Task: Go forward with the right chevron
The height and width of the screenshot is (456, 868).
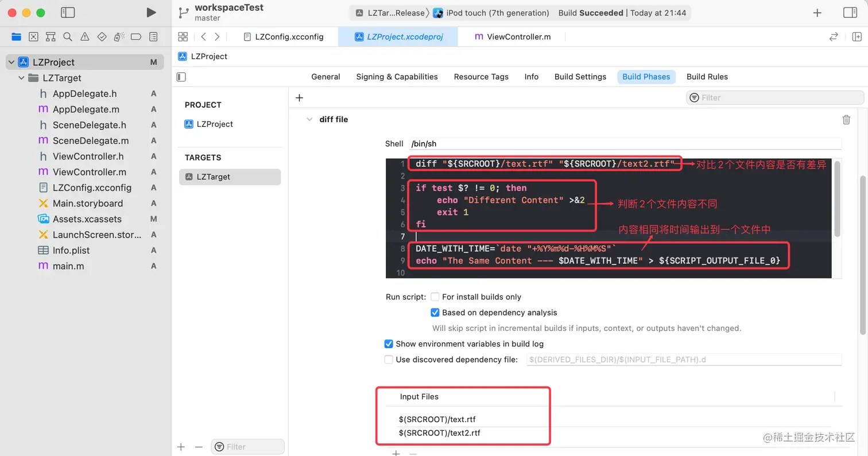Action: pos(217,37)
